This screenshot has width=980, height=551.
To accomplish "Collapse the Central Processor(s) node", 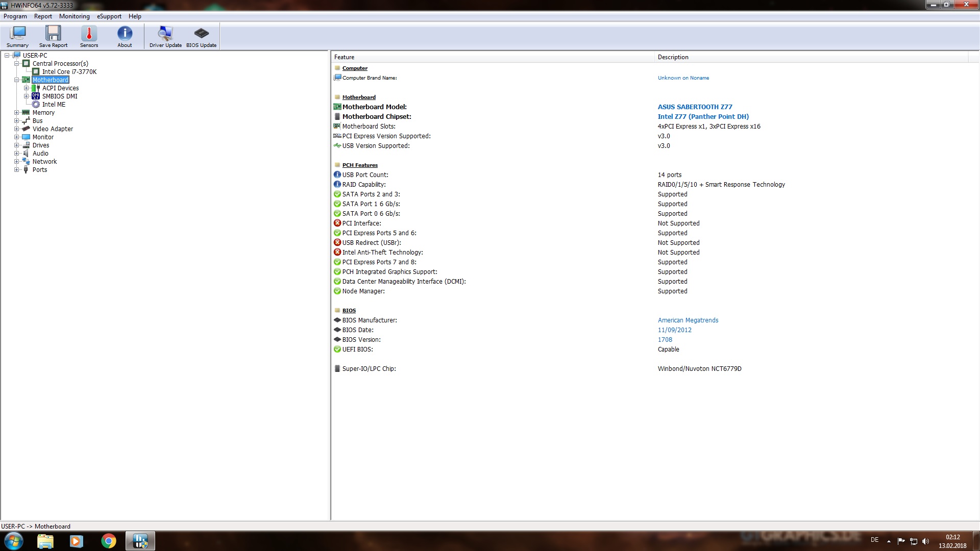I will (16, 64).
